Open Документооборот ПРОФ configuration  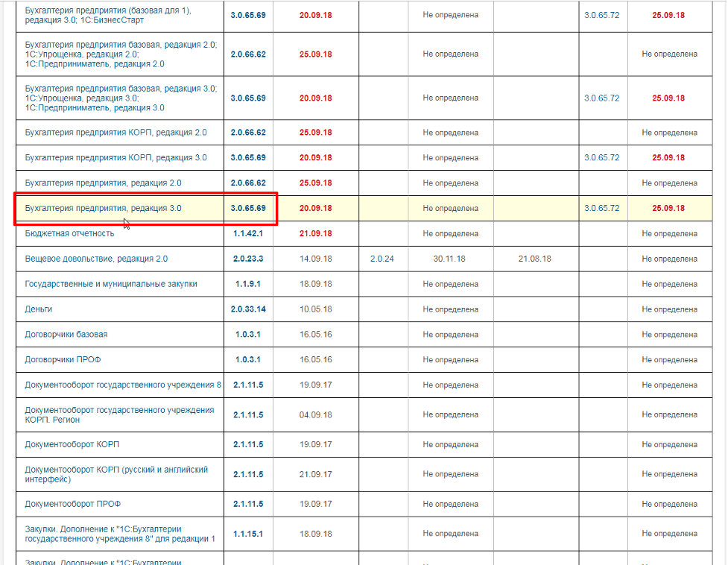[72, 503]
